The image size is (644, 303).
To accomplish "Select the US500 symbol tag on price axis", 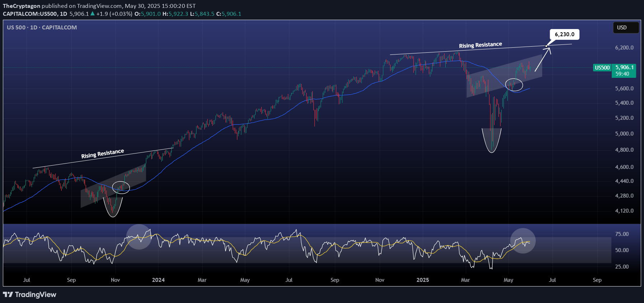I will pos(602,67).
